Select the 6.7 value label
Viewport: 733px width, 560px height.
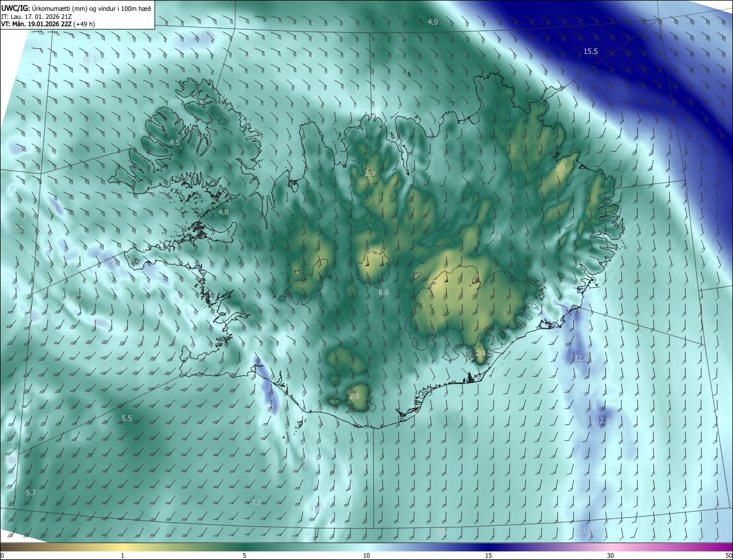point(77,298)
